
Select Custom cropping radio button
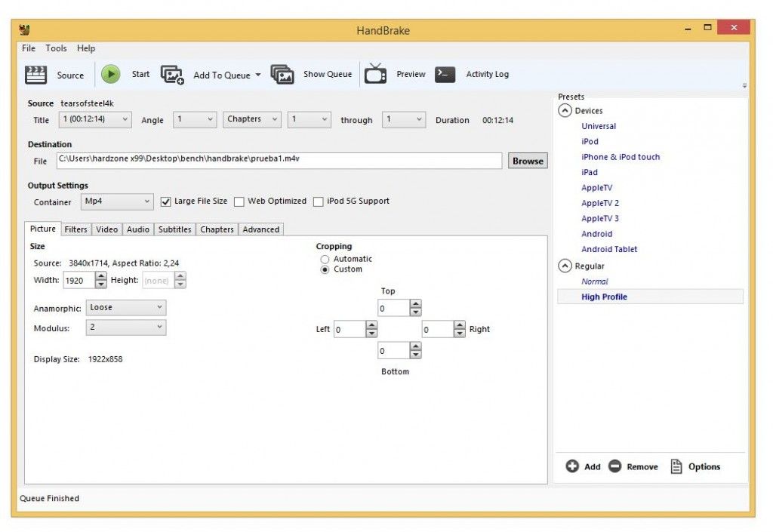[x=325, y=269]
